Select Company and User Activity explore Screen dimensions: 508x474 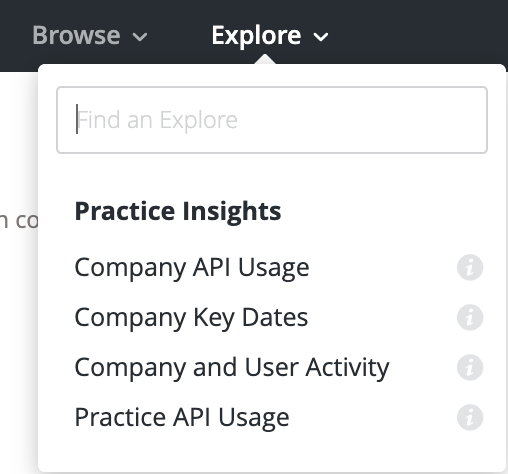coord(232,368)
